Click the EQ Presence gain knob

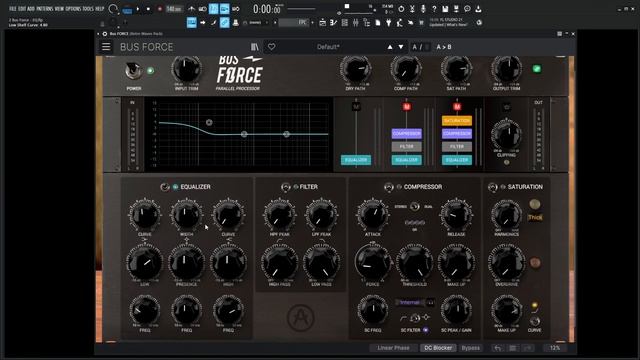point(186,263)
